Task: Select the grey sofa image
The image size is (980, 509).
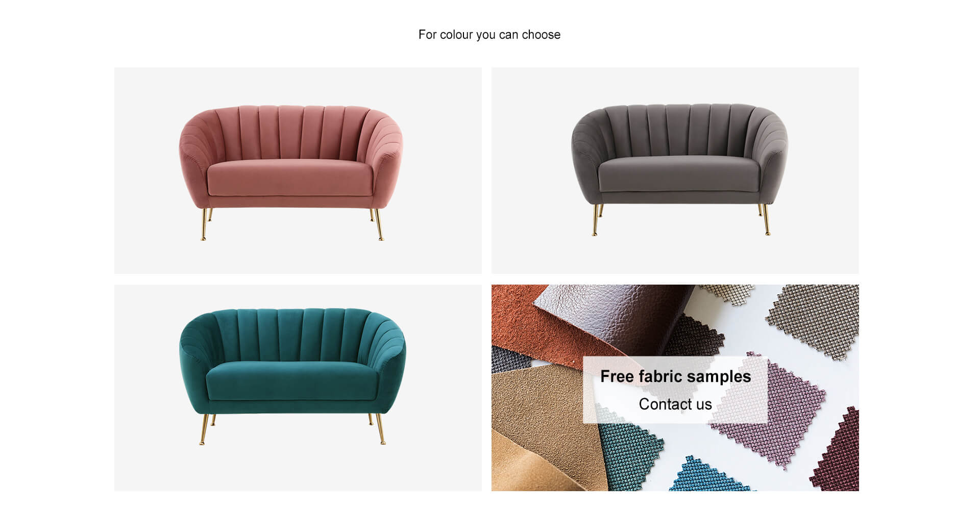Action: click(675, 170)
